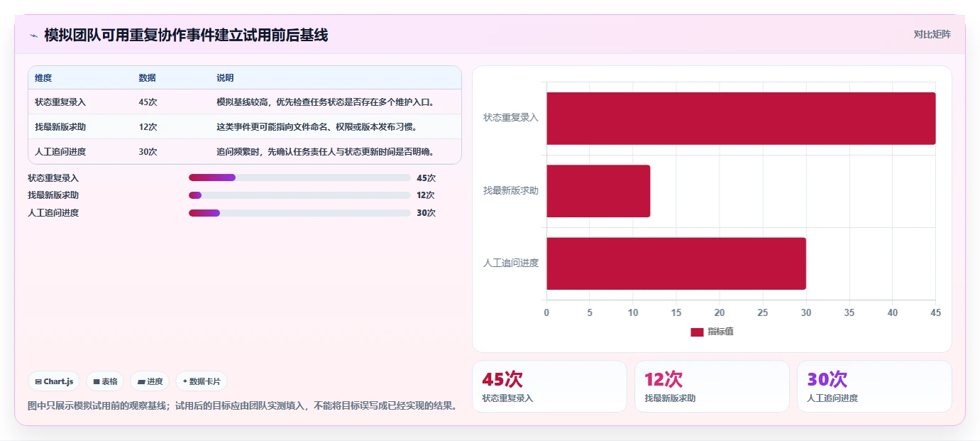Click description starting 追问频繁时

tap(325, 152)
